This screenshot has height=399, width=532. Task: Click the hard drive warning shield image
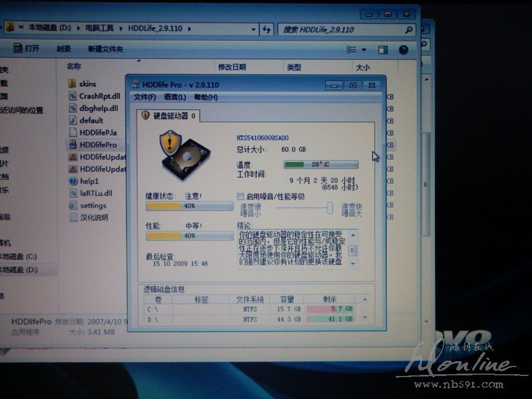coord(184,155)
